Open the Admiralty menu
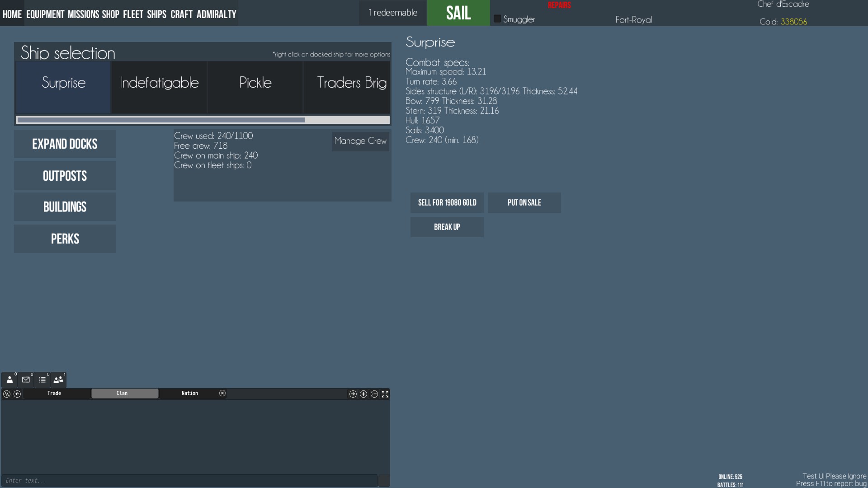 (x=216, y=14)
